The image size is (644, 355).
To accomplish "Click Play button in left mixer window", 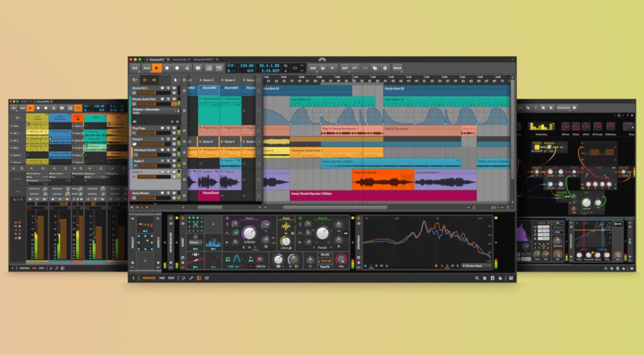I will point(30,108).
